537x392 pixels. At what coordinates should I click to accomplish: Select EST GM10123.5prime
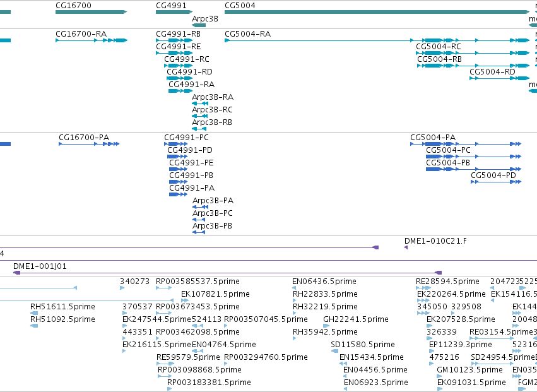(x=469, y=370)
